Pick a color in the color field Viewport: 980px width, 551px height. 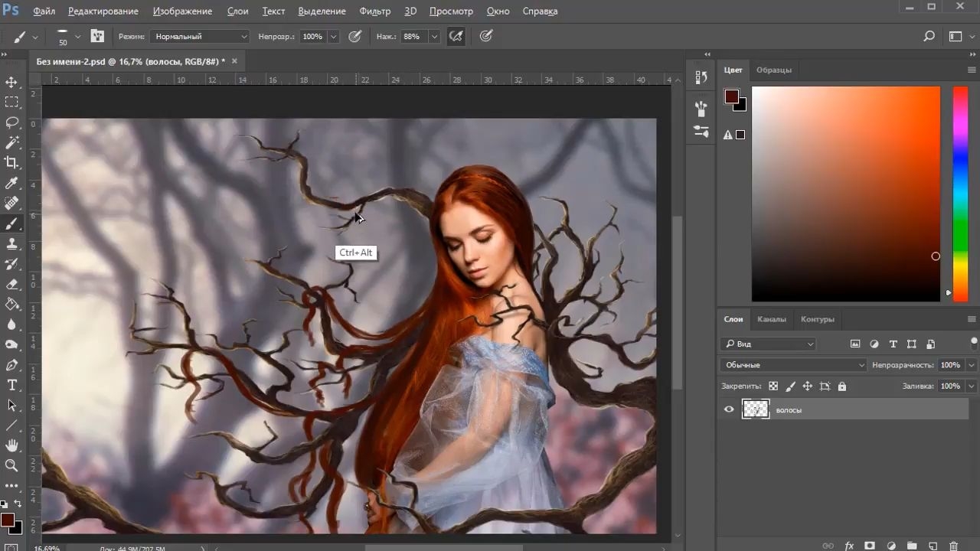846,194
